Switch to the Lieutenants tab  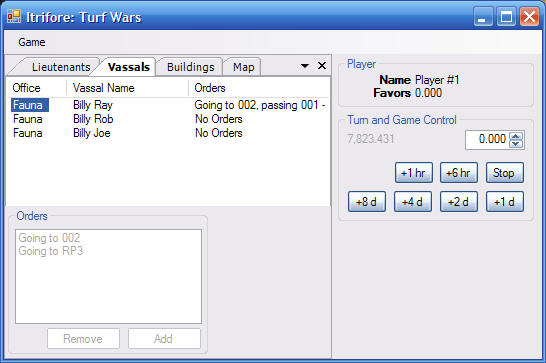click(61, 67)
